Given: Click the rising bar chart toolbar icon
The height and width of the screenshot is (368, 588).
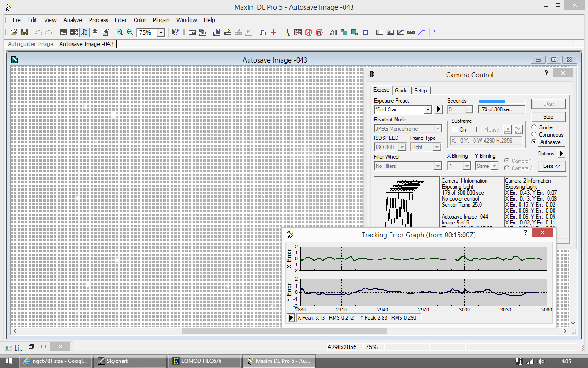Looking at the screenshot, I should [334, 32].
